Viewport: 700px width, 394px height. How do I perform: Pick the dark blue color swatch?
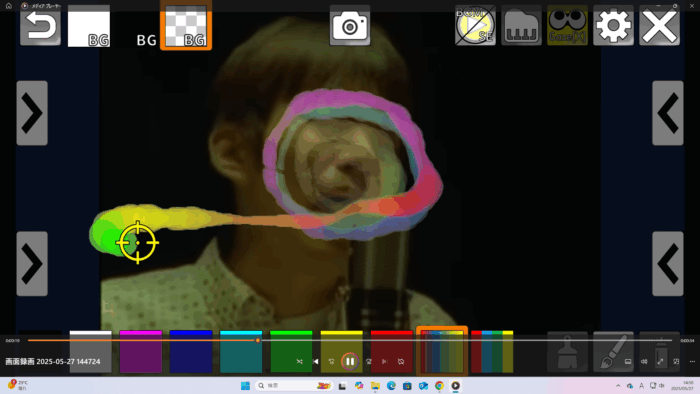[191, 352]
